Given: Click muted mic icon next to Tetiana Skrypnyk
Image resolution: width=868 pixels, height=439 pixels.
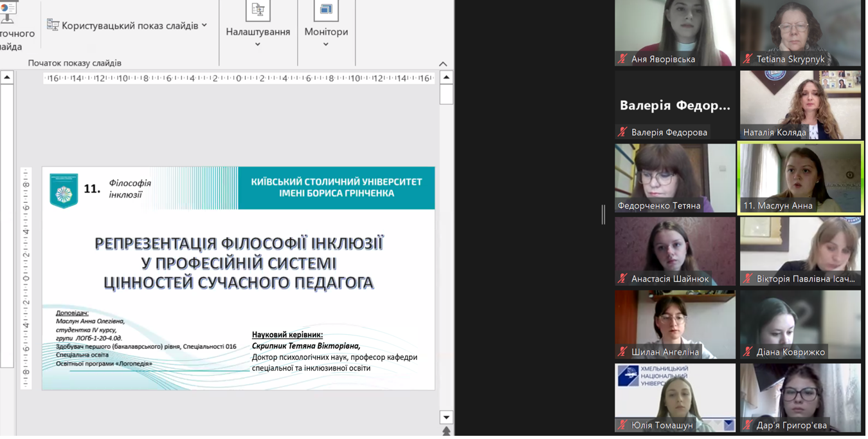Looking at the screenshot, I should (x=748, y=59).
